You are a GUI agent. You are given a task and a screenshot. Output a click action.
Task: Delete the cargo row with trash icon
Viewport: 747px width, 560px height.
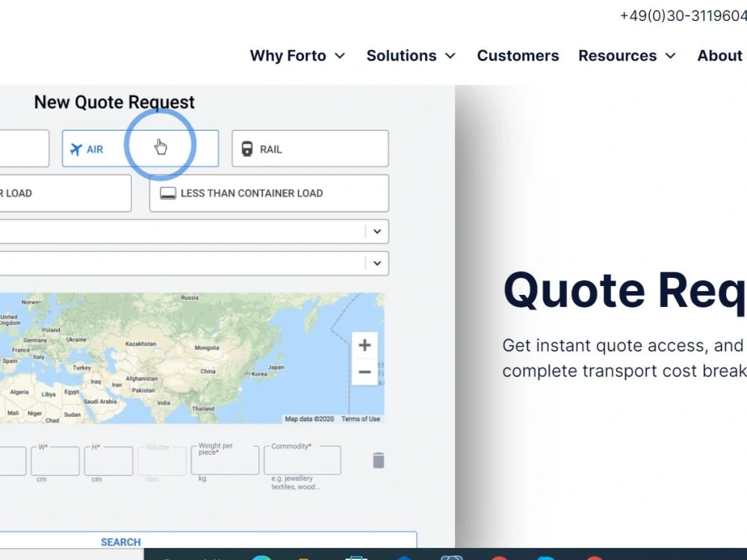pos(378,461)
